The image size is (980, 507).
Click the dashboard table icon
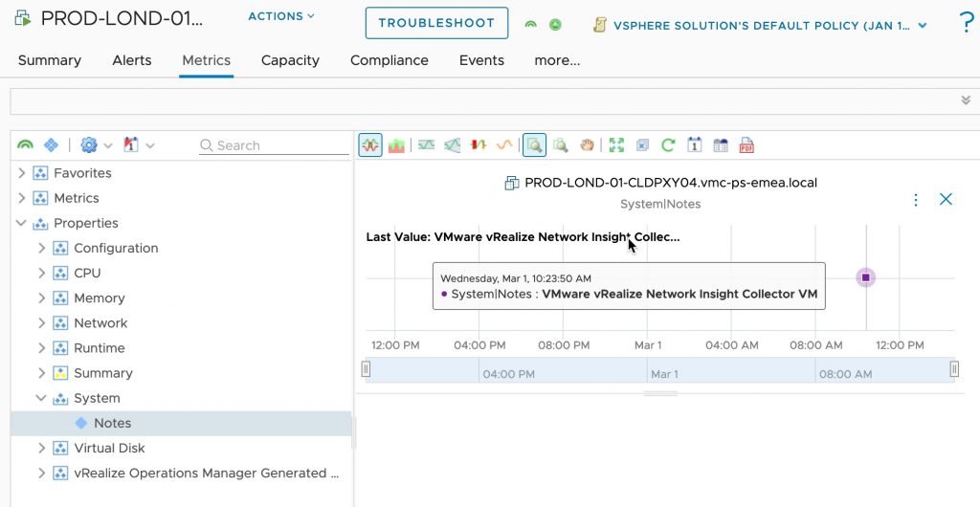(x=721, y=145)
